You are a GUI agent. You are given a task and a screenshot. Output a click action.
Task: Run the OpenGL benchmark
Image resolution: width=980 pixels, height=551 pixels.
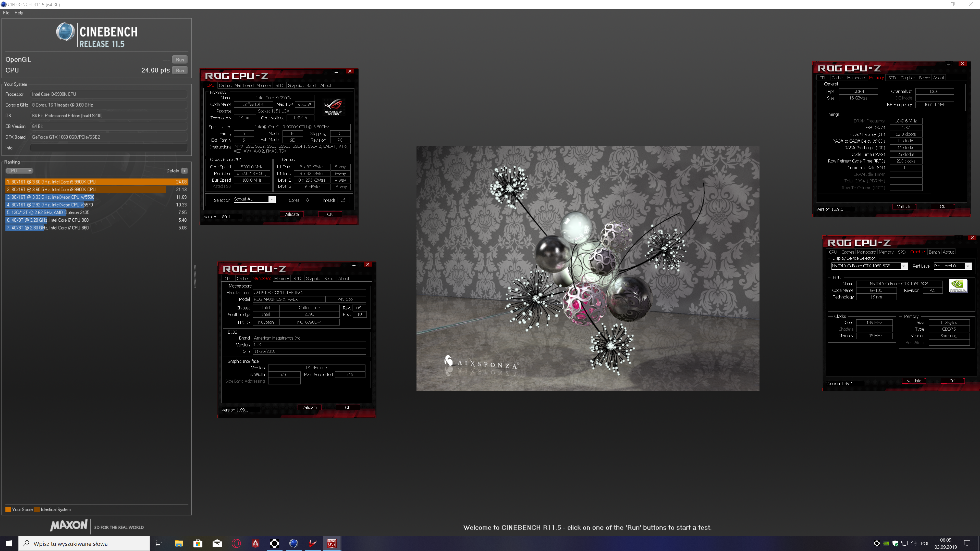(180, 60)
